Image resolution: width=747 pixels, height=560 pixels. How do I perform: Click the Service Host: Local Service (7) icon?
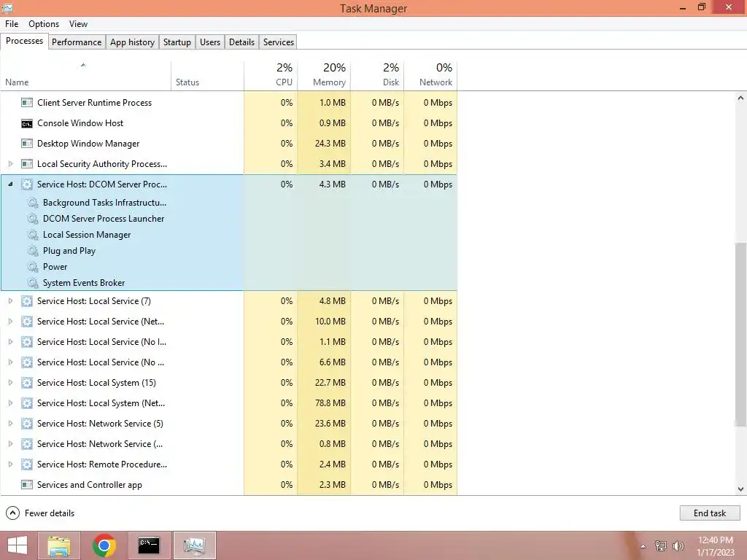pyautogui.click(x=27, y=301)
